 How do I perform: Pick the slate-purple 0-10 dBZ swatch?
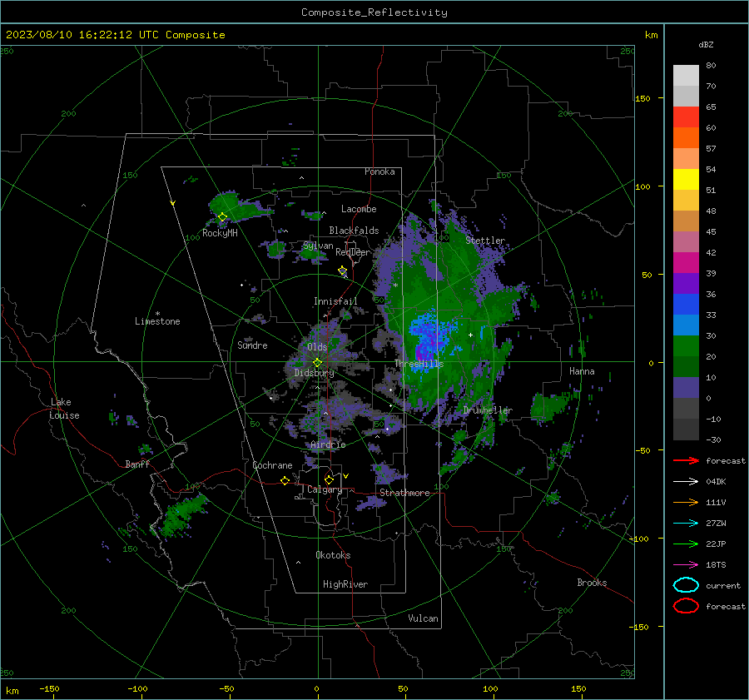click(686, 388)
